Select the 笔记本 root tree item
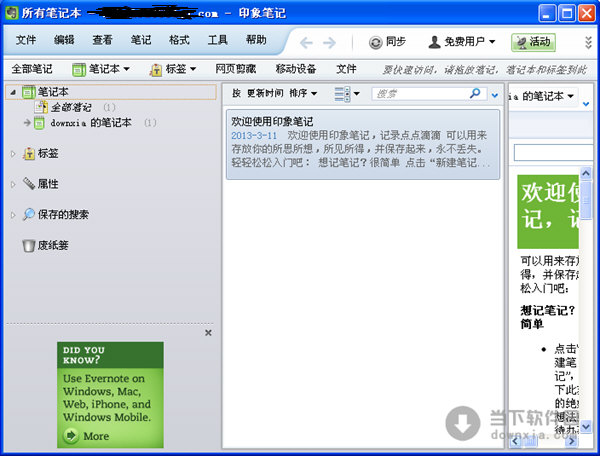Image resolution: width=600 pixels, height=456 pixels. point(111,92)
